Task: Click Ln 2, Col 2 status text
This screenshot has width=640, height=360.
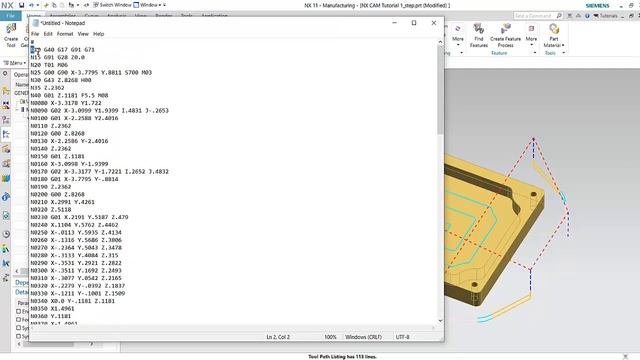Action: point(278,337)
